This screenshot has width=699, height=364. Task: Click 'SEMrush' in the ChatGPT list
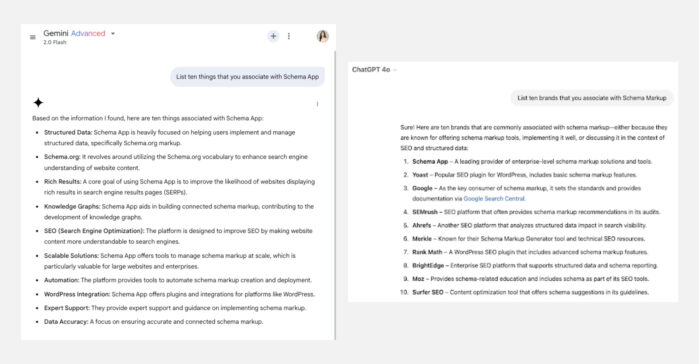click(x=425, y=212)
